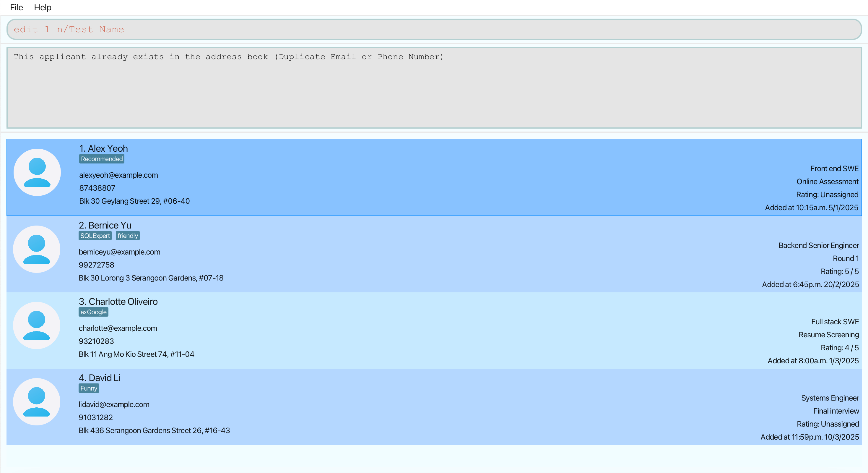Click Added at 8:00a.m. 1/3/2025
Viewport: 868px width, 473px height.
[x=813, y=360]
